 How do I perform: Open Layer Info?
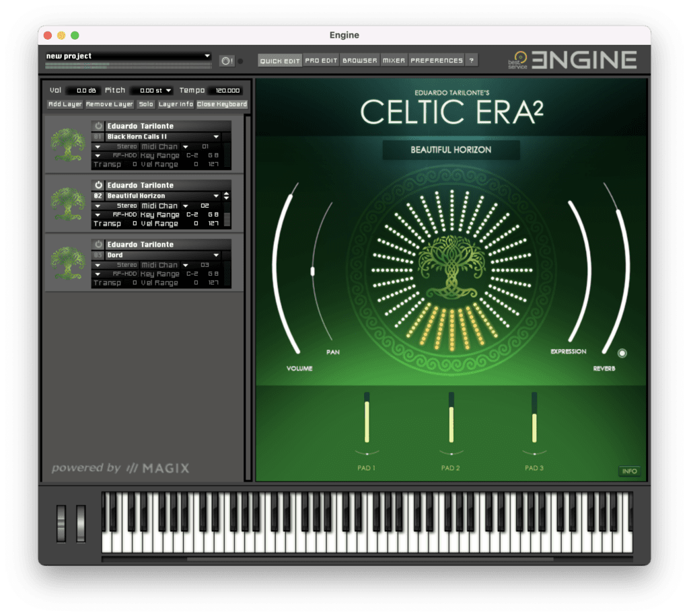(x=176, y=104)
